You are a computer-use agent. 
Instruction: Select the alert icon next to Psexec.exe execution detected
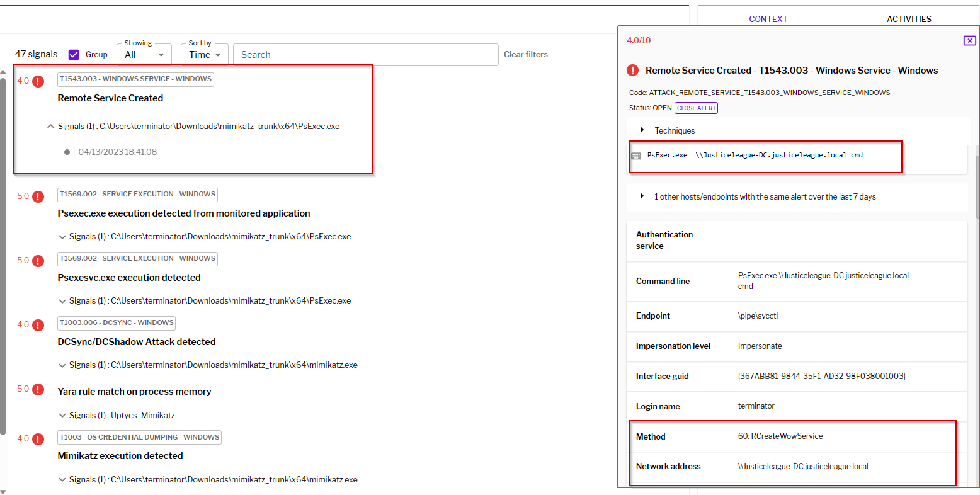pos(37,196)
